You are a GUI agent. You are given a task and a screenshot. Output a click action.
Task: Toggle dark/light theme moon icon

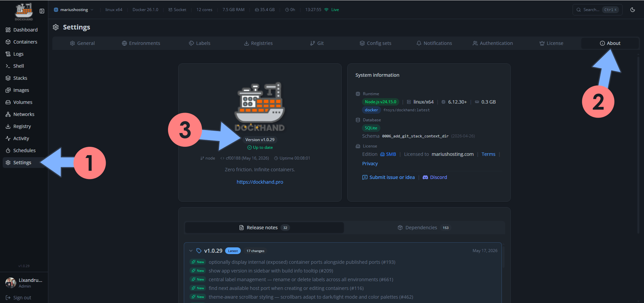click(633, 10)
